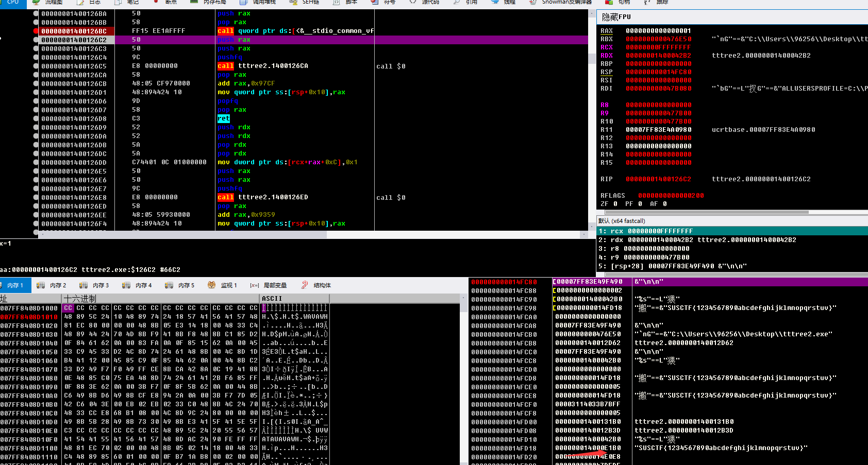Click the RIP register value 00000001400126C2
The height and width of the screenshot is (465, 868).
(659, 179)
